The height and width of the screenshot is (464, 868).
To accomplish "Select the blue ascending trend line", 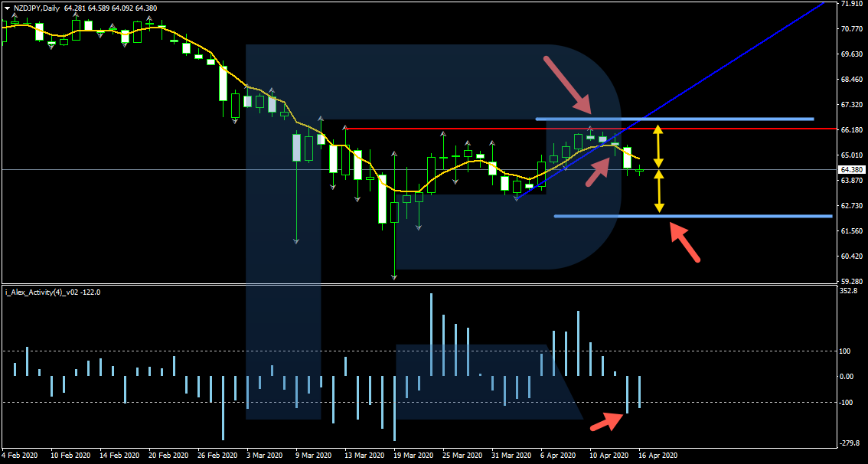I will click(670, 100).
